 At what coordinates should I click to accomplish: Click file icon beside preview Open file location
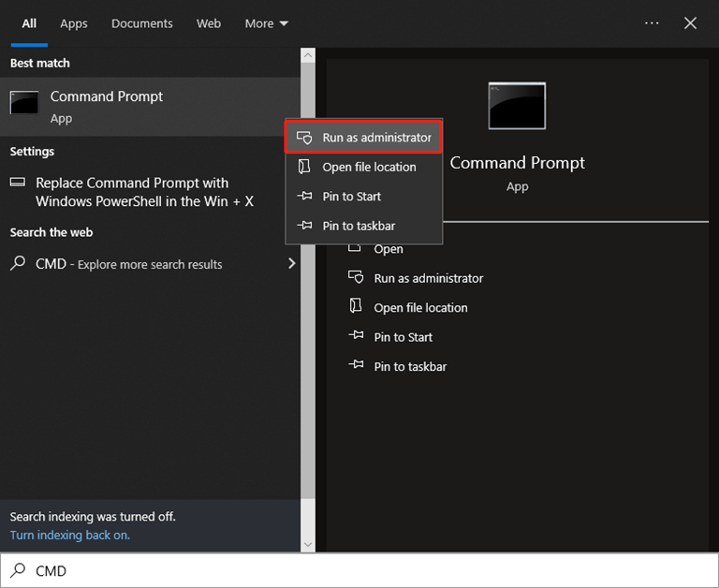click(356, 306)
